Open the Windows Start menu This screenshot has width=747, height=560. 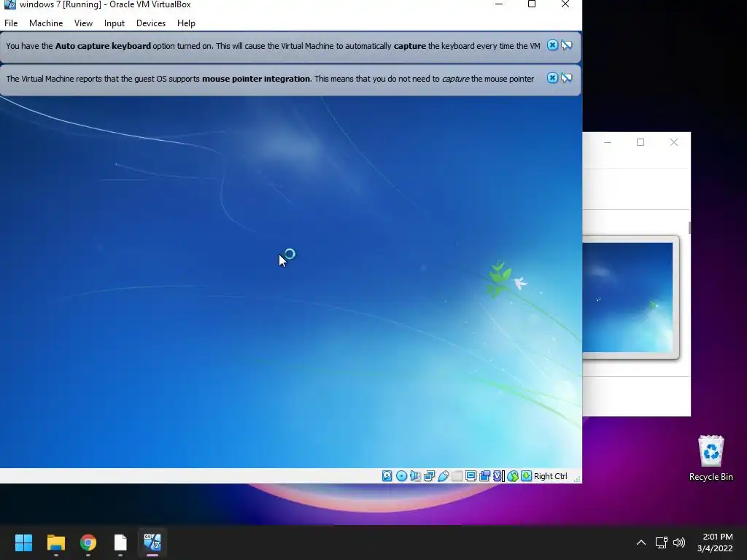click(23, 542)
